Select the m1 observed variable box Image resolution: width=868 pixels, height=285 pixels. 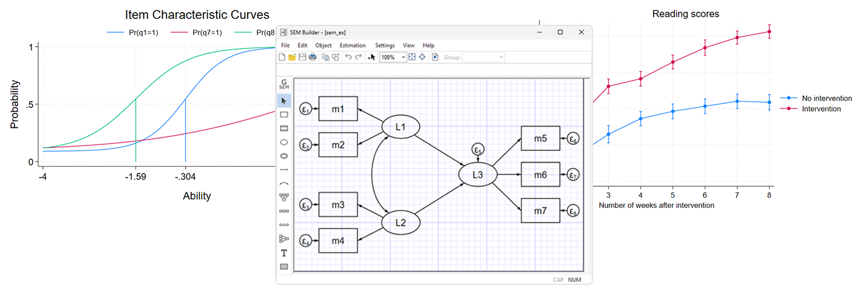point(337,109)
